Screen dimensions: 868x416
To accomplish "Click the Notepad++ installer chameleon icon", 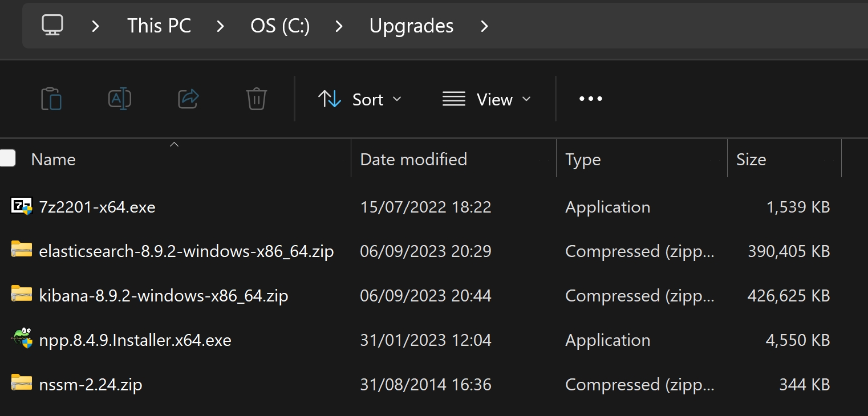I will click(x=22, y=340).
